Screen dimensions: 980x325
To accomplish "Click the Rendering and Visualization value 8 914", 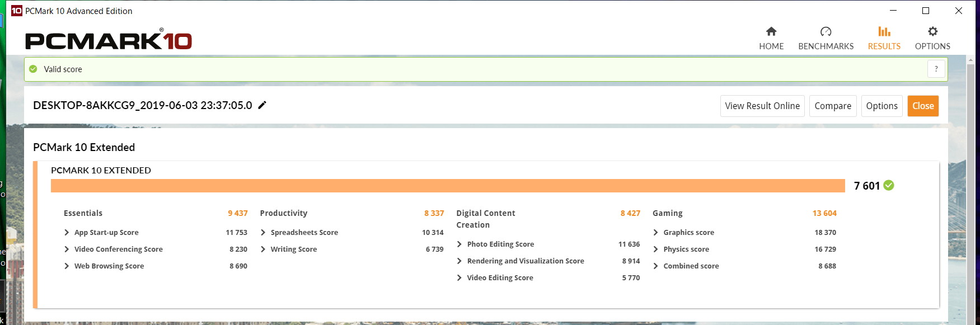I will [631, 261].
